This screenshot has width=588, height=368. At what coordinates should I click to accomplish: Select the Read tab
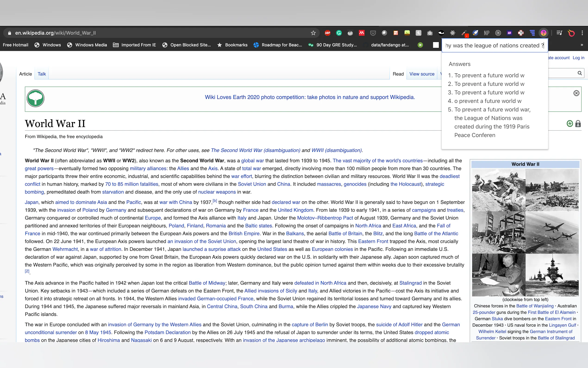pos(398,74)
